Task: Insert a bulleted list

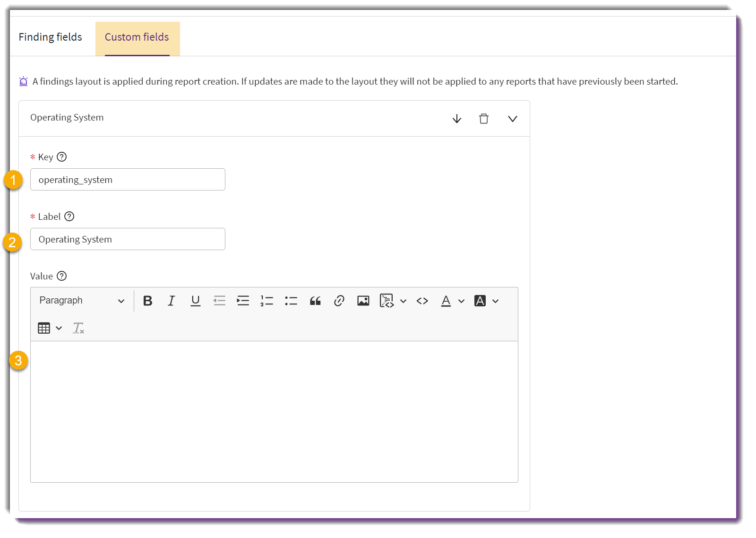Action: [x=291, y=301]
